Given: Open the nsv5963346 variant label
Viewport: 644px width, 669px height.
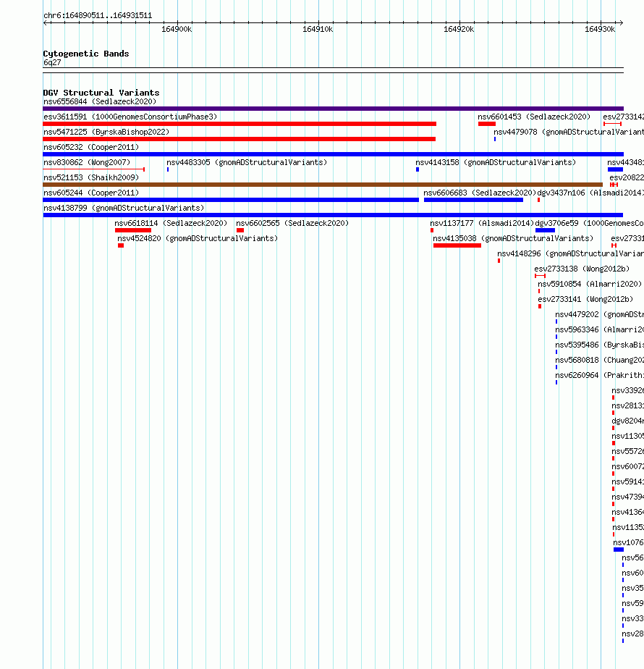Looking at the screenshot, I should point(599,330).
